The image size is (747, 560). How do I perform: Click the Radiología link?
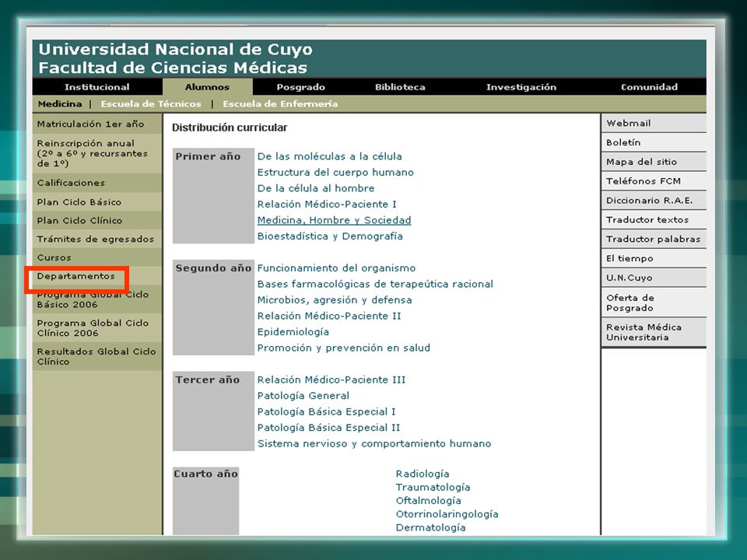(423, 474)
